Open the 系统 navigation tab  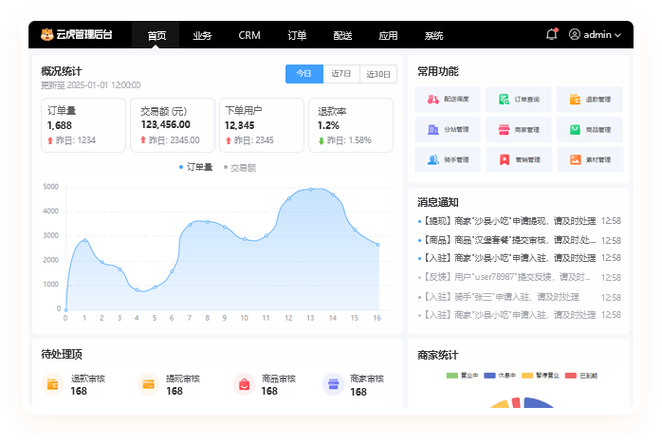[434, 35]
